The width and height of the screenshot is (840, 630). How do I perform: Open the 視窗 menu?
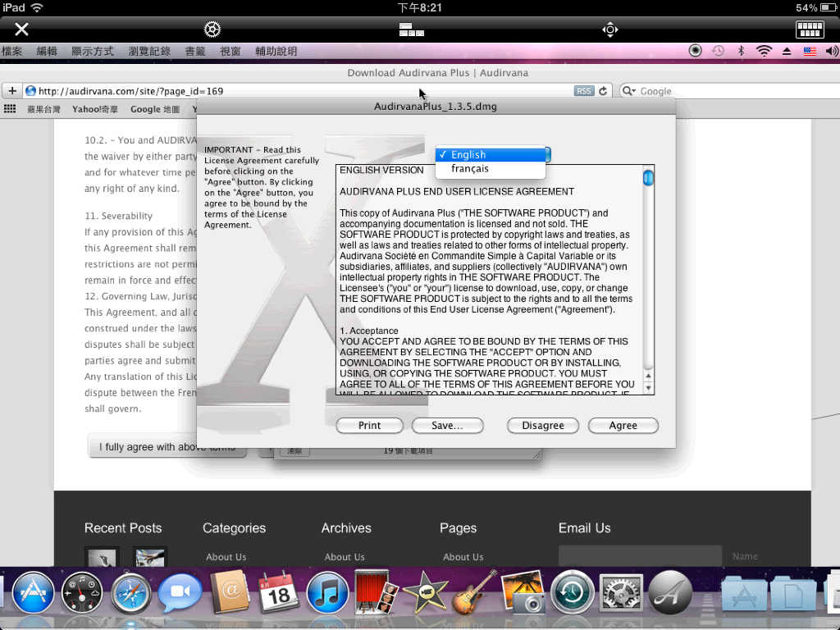[231, 51]
